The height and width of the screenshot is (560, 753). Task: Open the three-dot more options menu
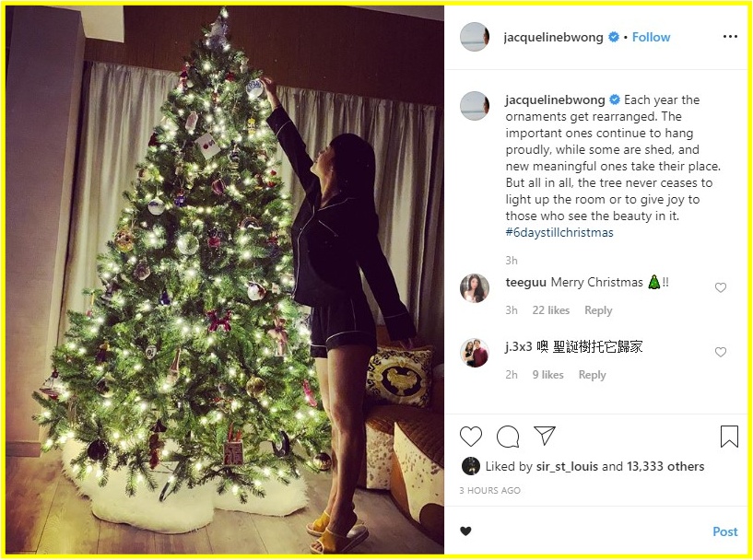[x=730, y=37]
